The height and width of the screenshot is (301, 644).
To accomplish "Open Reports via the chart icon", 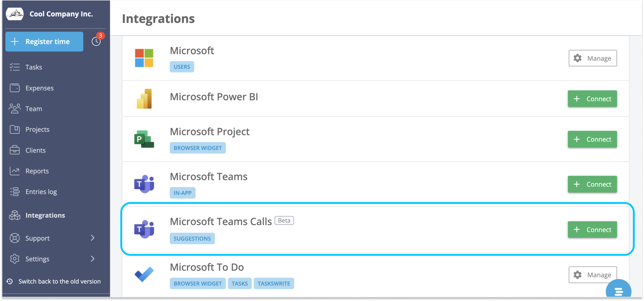I will tap(14, 171).
